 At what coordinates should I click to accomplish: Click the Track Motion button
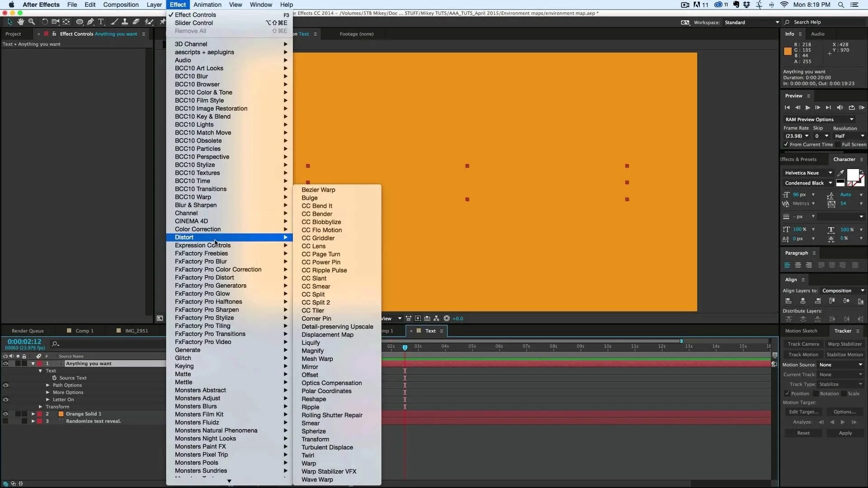[x=803, y=355]
